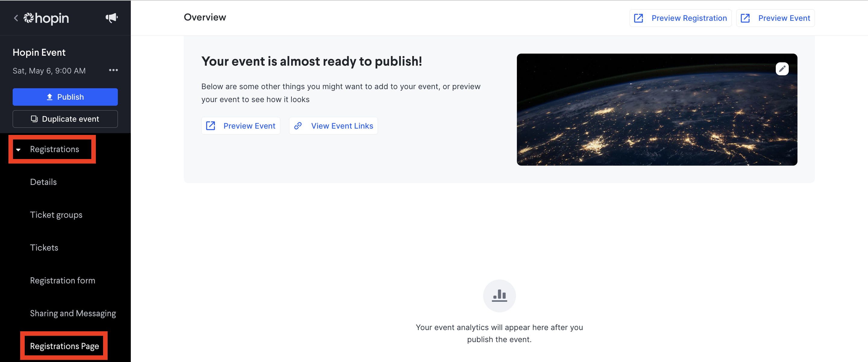Image resolution: width=868 pixels, height=362 pixels.
Task: Open Ticket groups in the sidebar
Action: click(x=56, y=215)
